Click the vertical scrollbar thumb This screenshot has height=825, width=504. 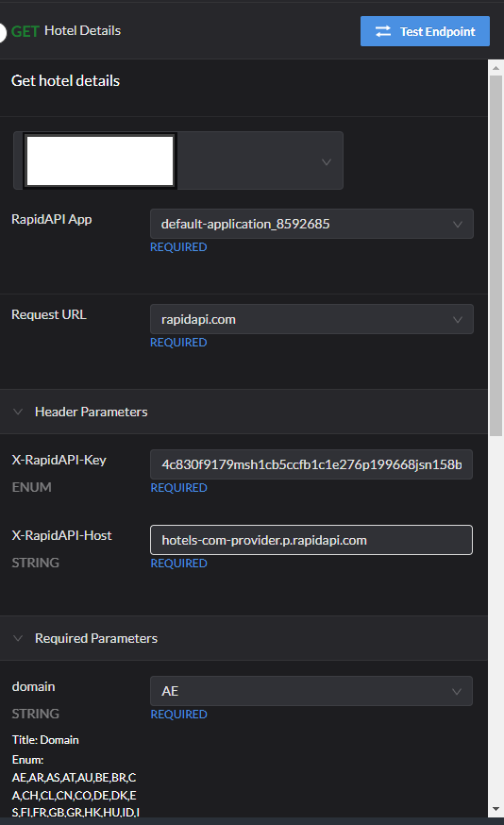[x=496, y=256]
